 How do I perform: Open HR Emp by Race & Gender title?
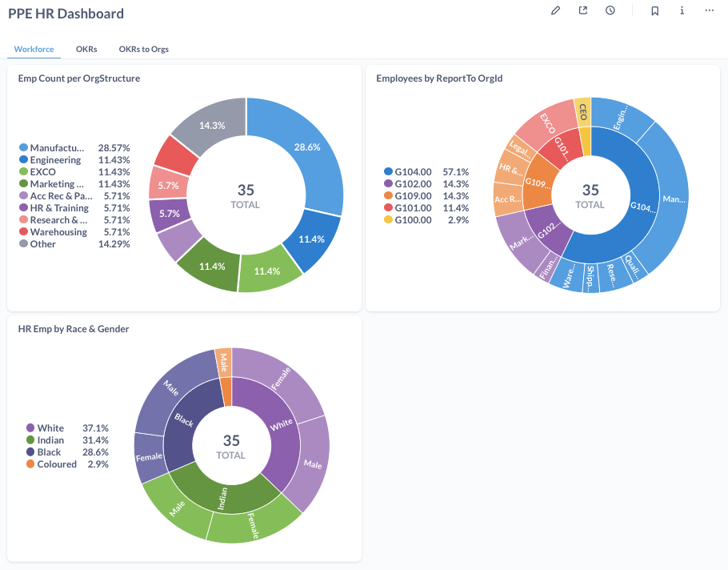(x=73, y=328)
